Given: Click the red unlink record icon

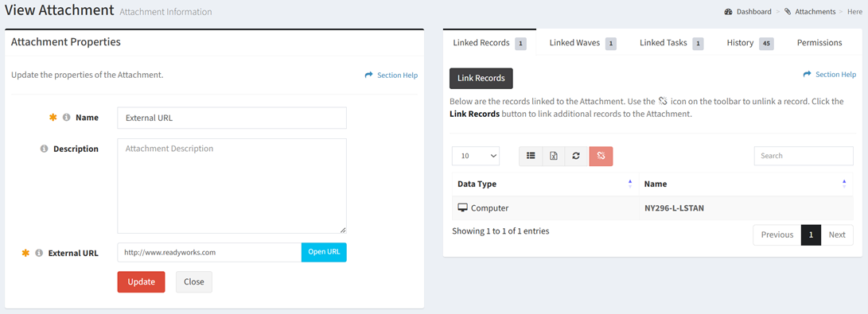Looking at the screenshot, I should click(601, 156).
